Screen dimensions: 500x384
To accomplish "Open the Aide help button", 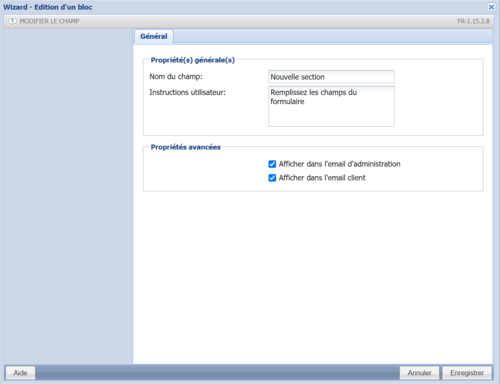I will point(20,373).
